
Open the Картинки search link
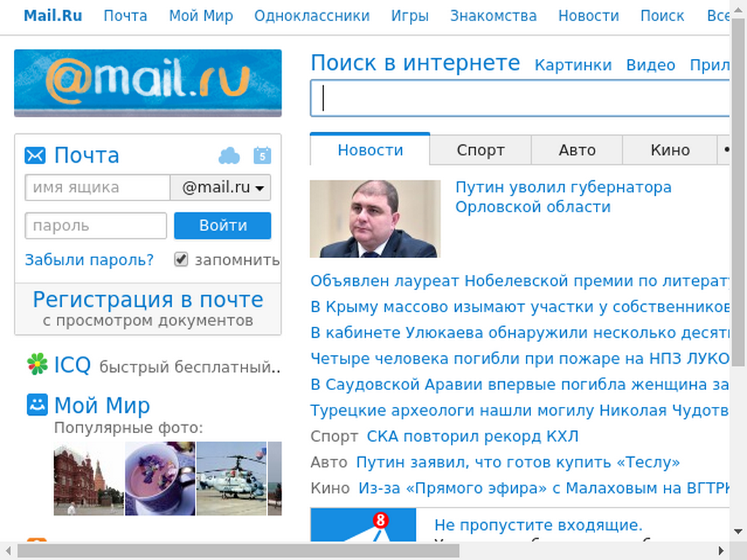pyautogui.click(x=573, y=65)
